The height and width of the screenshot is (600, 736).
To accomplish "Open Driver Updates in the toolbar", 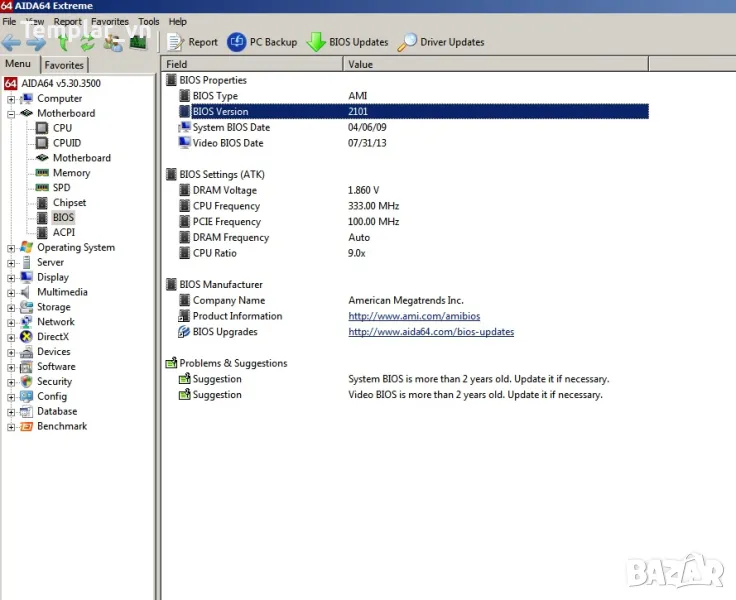I will [441, 42].
